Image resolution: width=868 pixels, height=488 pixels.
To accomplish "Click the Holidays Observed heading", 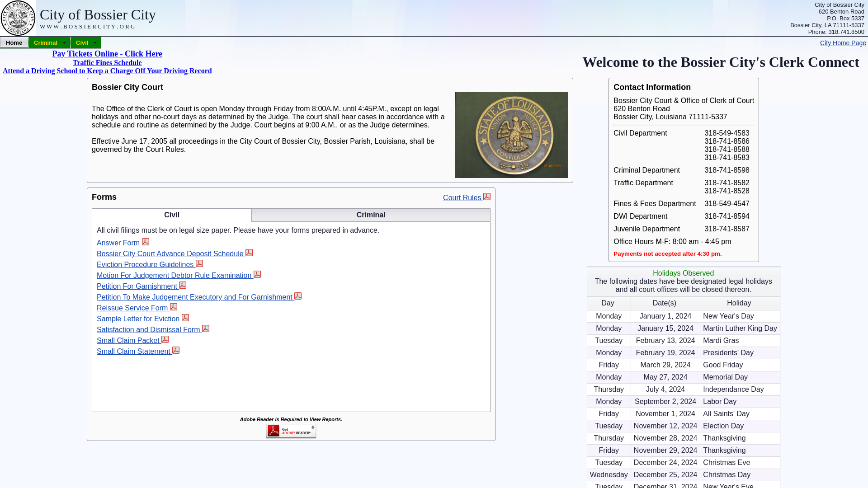I will tap(683, 273).
